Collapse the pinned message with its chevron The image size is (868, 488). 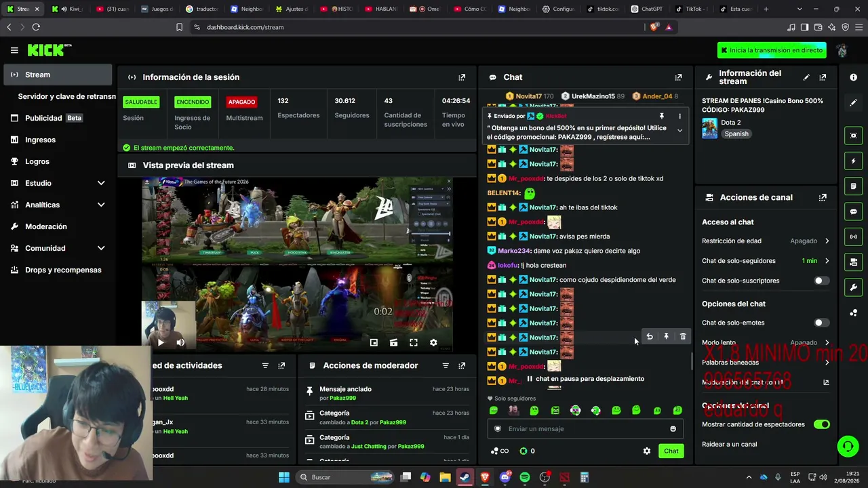(679, 130)
